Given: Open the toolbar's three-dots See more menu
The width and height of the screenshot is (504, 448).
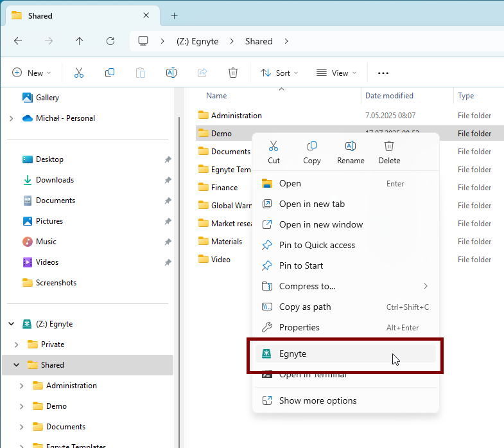Looking at the screenshot, I should click(383, 73).
